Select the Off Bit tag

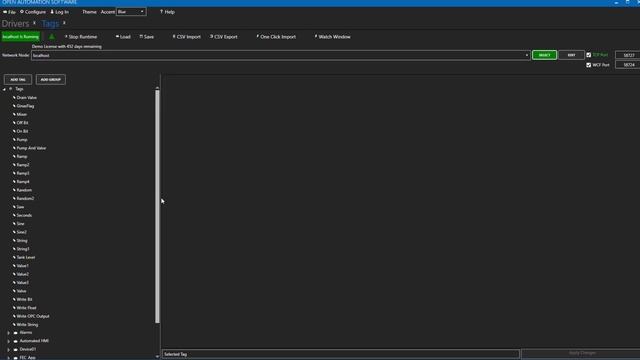pyautogui.click(x=22, y=123)
